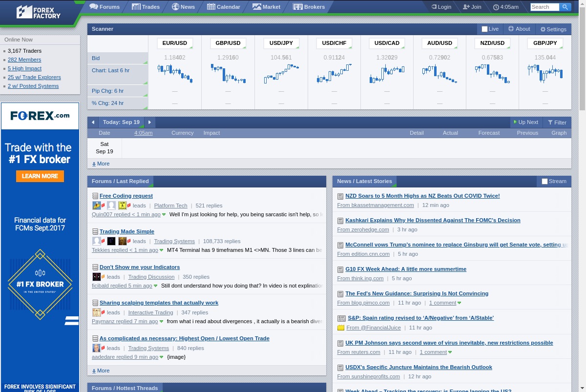Image resolution: width=586 pixels, height=392 pixels.
Task: Expand Tekkies reply arrow
Action: 162,250
